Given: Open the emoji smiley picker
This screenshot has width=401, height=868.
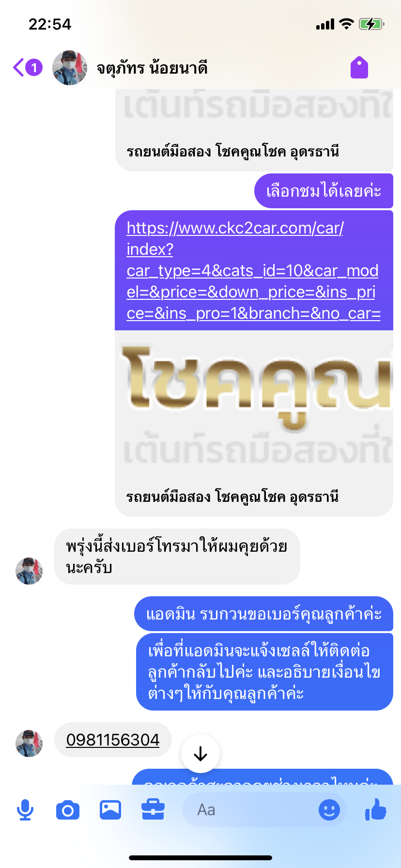Looking at the screenshot, I should pos(329,810).
